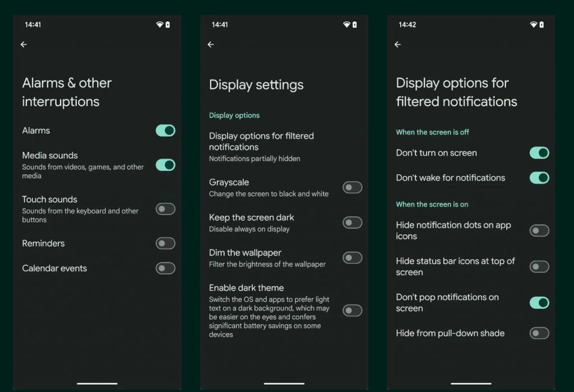Tap Wi-Fi icon on Display settings status bar
The image size is (574, 392).
(346, 25)
